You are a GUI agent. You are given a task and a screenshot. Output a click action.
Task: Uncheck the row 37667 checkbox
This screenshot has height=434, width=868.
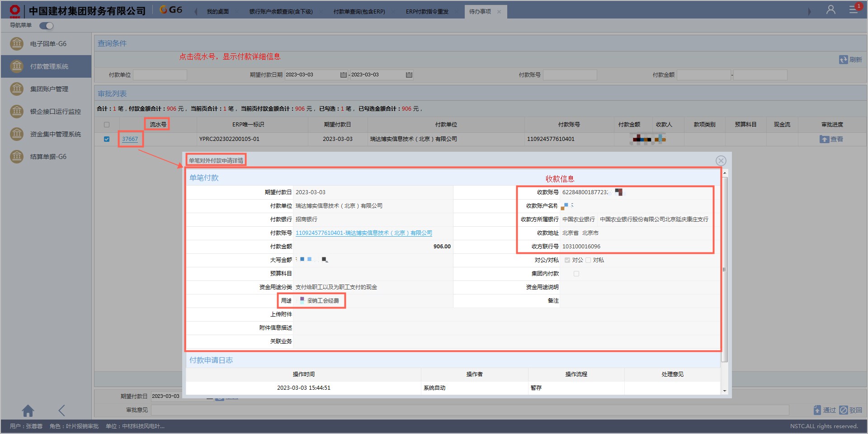[x=107, y=139]
